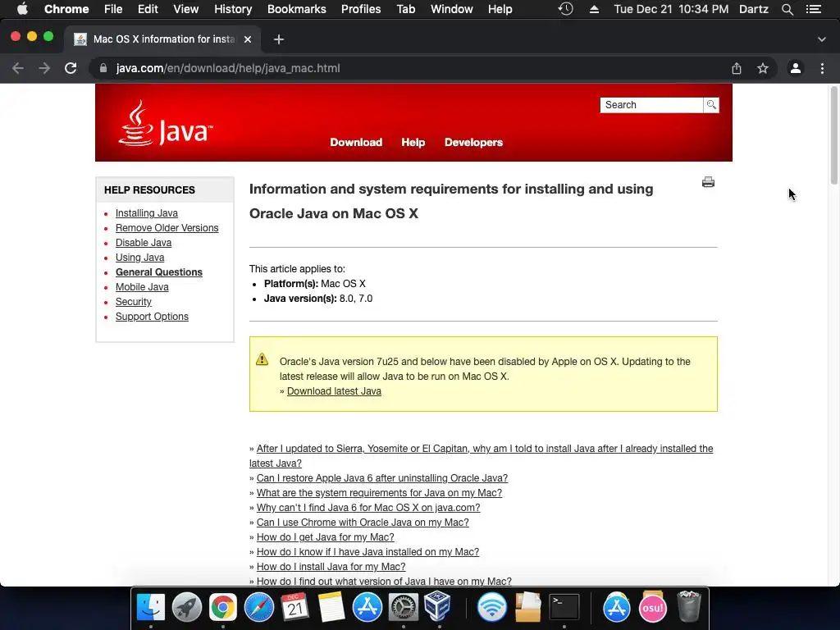Click the Java logo in the header

point(166,123)
